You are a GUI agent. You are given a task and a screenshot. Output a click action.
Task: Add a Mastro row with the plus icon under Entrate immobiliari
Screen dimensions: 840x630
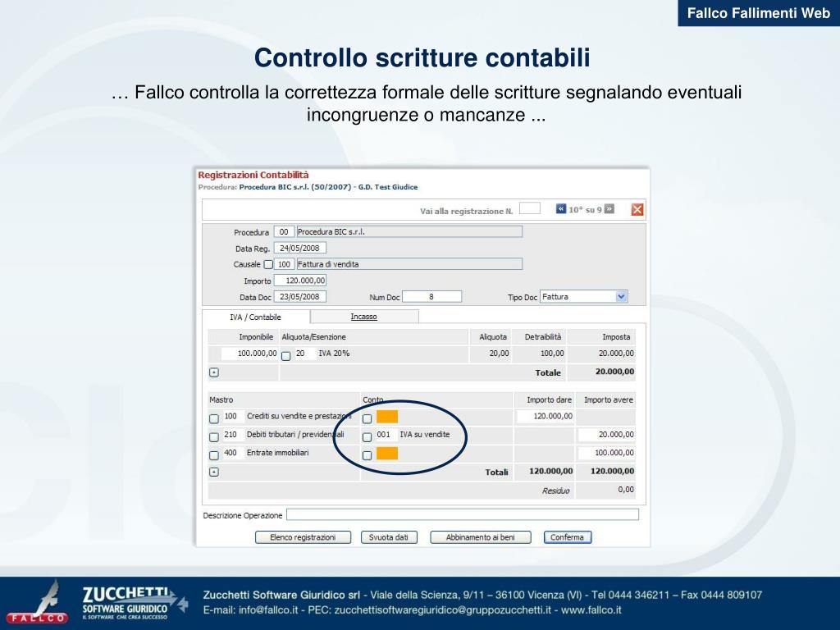pos(214,472)
